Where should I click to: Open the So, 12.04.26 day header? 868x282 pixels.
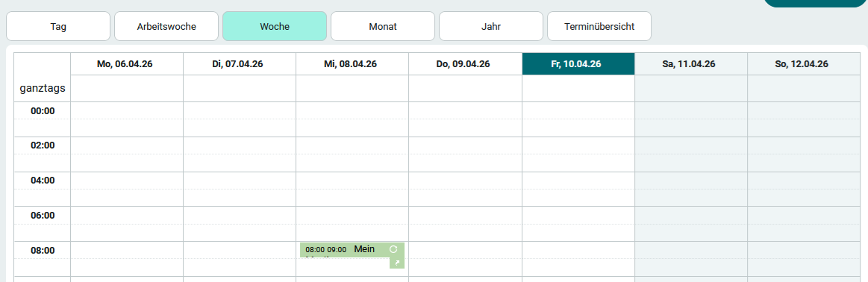click(805, 64)
